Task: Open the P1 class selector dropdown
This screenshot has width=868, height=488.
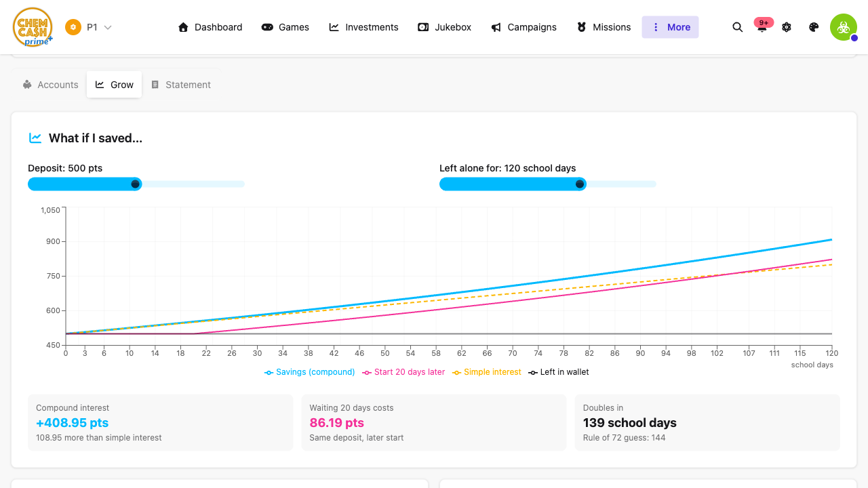Action: point(89,27)
